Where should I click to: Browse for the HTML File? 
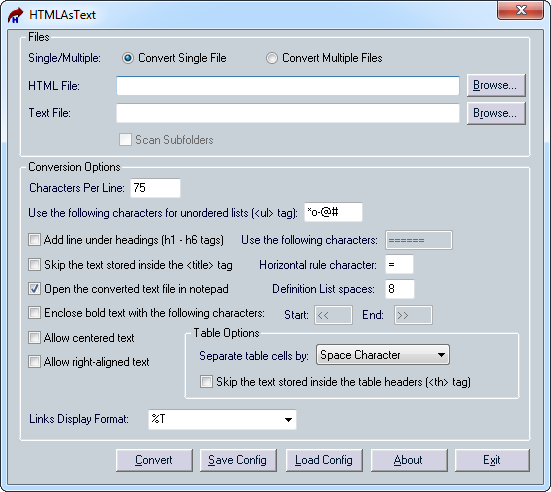[x=496, y=85]
